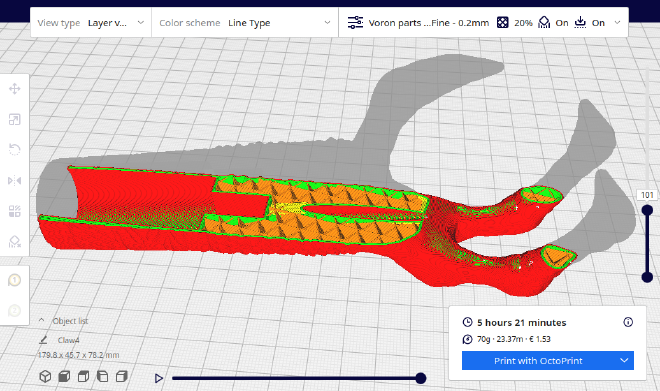This screenshot has width=660, height=391.
Task: Collapse the Object list
Action: [42, 320]
